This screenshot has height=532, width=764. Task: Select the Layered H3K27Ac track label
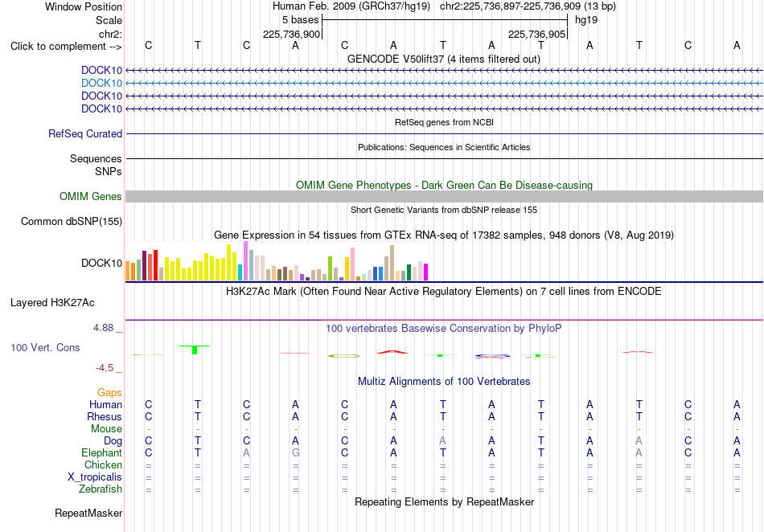pos(52,303)
